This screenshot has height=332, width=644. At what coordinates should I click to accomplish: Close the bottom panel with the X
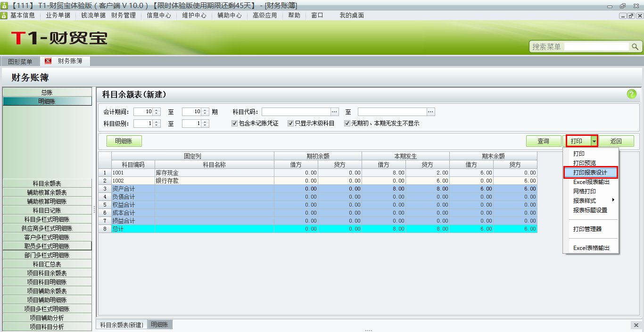pyautogui.click(x=636, y=325)
